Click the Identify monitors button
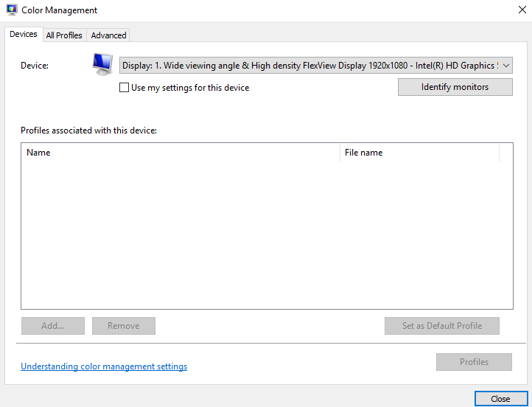This screenshot has width=532, height=407. click(x=455, y=87)
